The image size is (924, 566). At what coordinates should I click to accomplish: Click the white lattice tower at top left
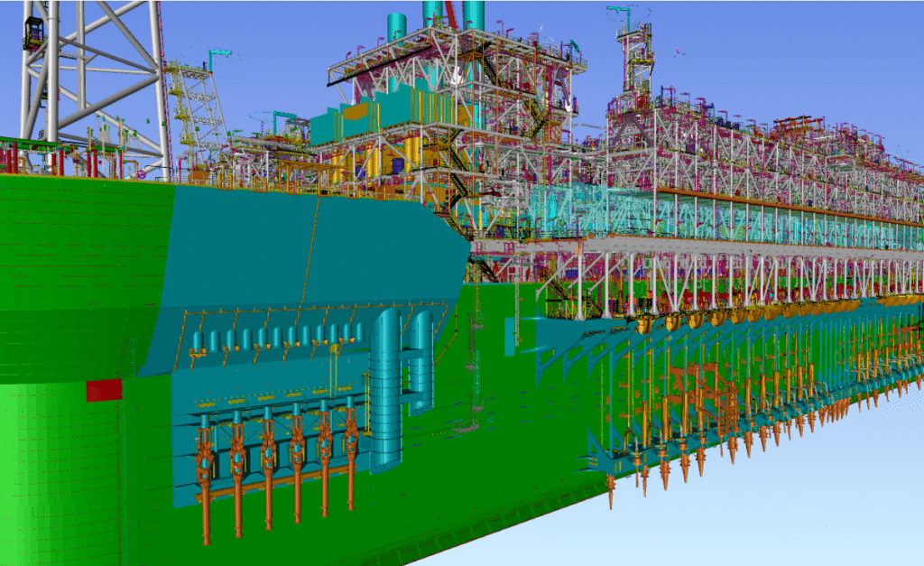click(x=90, y=72)
